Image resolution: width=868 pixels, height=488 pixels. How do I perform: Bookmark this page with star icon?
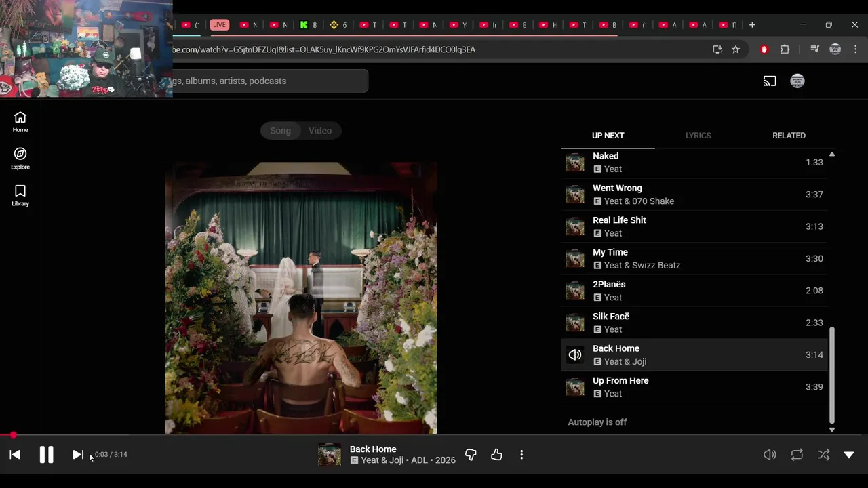click(736, 49)
